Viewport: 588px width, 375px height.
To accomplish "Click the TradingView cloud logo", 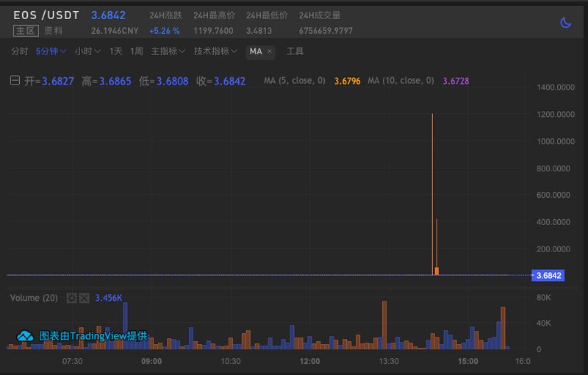I will point(26,336).
